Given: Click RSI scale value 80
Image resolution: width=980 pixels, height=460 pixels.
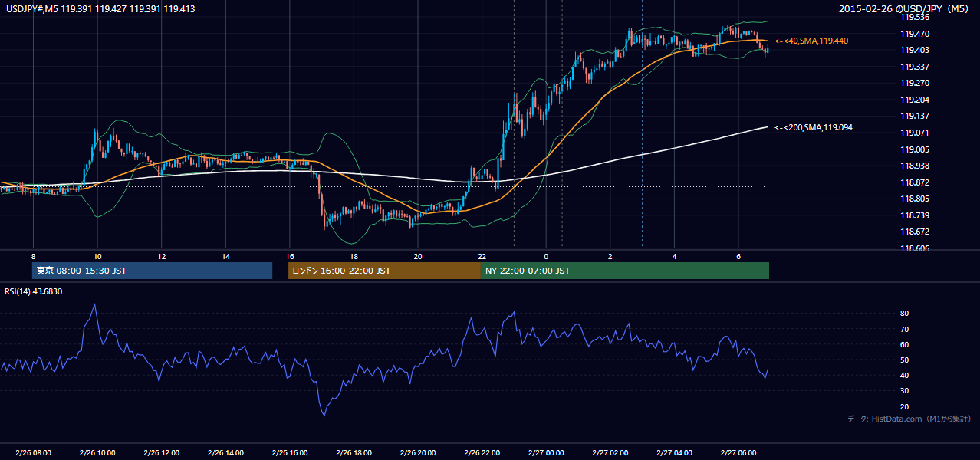Looking at the screenshot, I should pos(905,314).
